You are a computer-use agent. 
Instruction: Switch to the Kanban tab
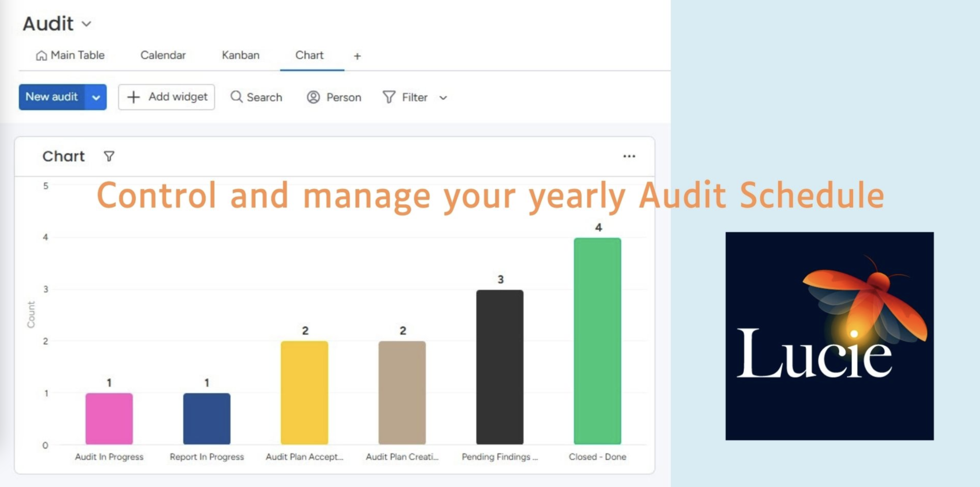tap(240, 55)
